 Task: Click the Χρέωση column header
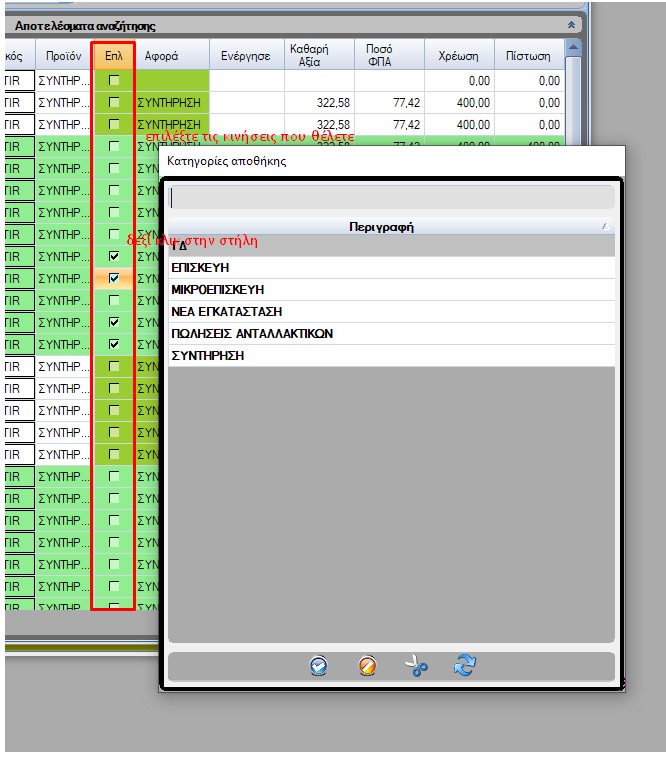click(x=459, y=56)
